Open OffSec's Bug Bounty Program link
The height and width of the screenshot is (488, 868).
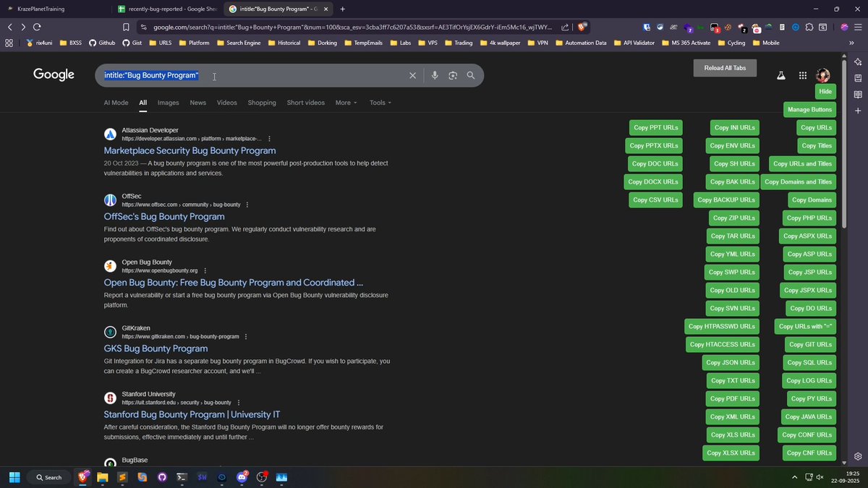164,216
